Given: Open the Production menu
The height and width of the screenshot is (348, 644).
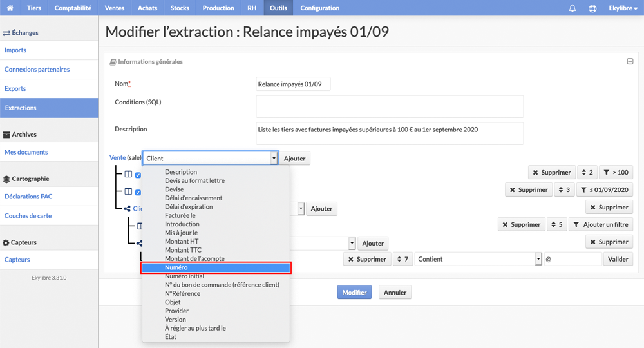Looking at the screenshot, I should 218,8.
